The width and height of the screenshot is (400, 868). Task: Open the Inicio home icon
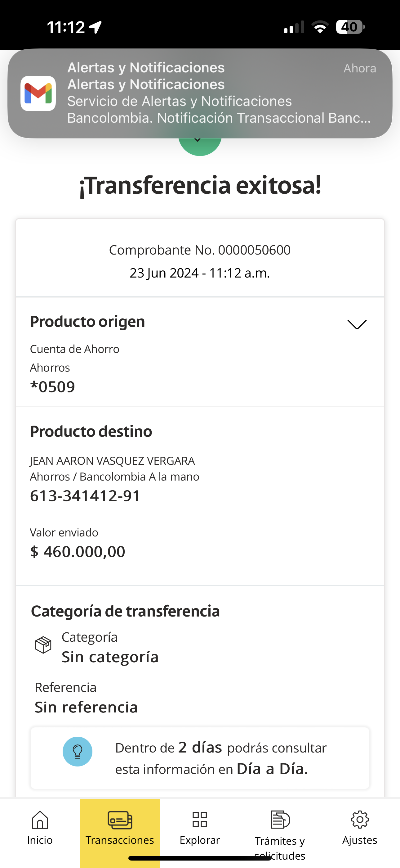[x=40, y=820]
